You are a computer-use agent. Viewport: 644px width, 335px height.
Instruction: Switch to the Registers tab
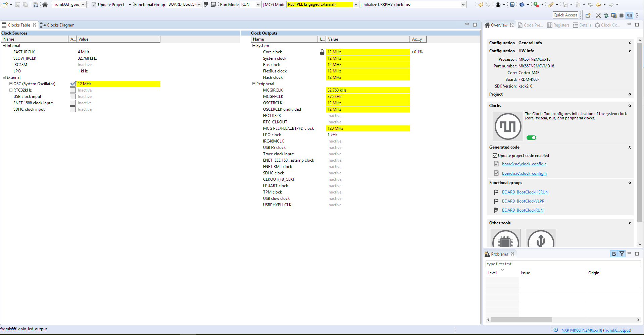pos(558,25)
